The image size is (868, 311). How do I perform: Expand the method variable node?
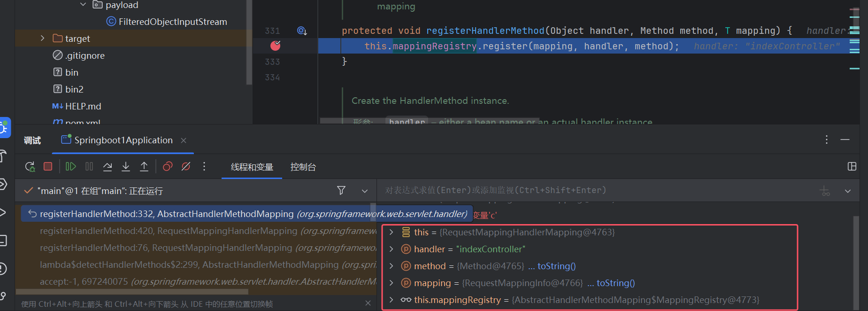pyautogui.click(x=392, y=266)
